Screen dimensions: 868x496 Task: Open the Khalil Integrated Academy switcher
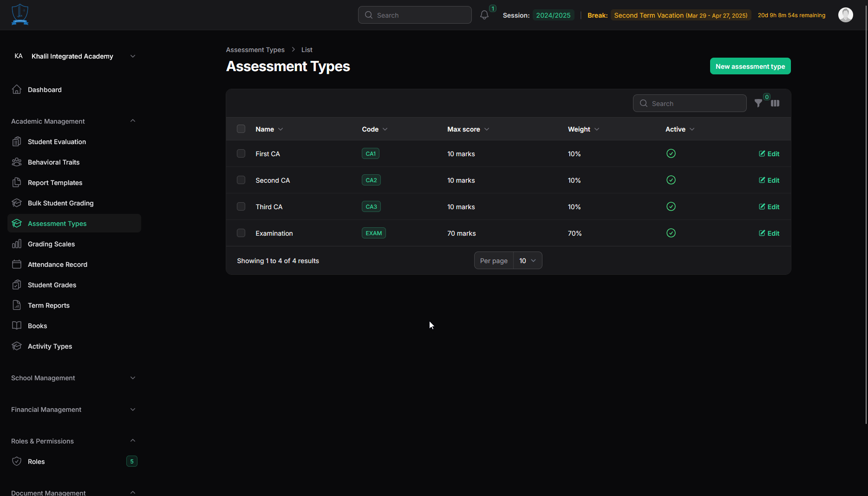point(74,56)
